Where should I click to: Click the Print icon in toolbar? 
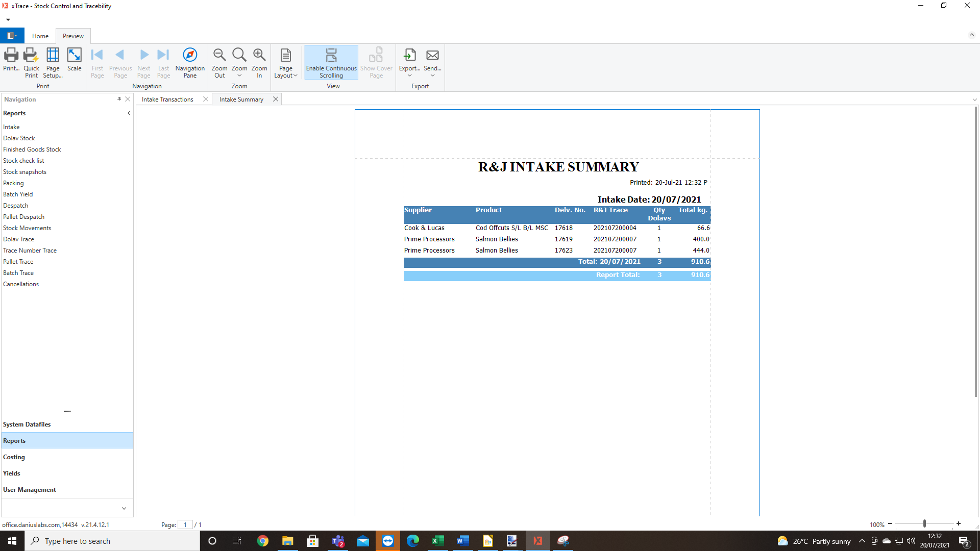11,59
